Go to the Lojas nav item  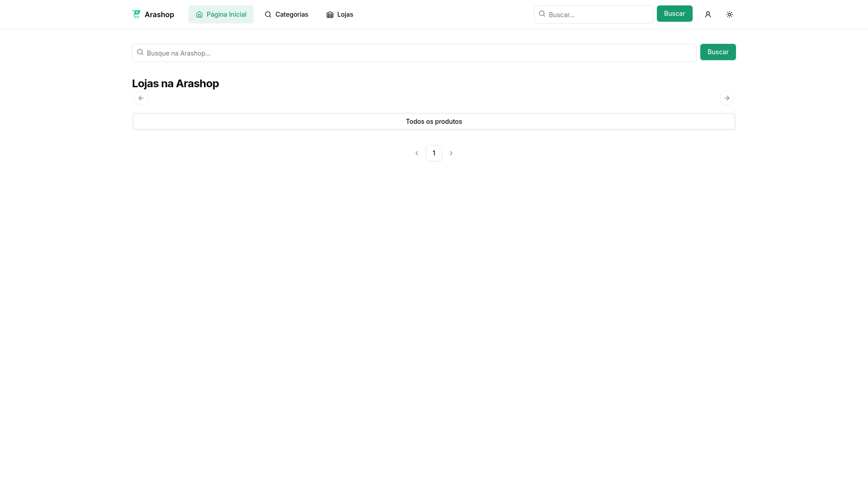[340, 14]
